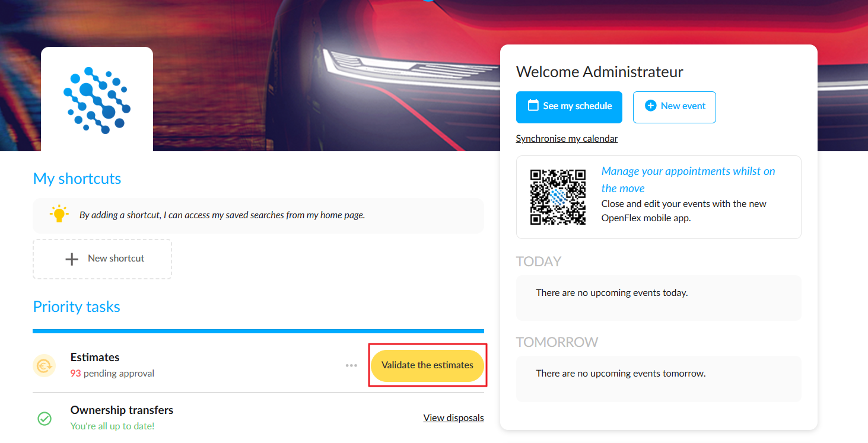Click the 93 pending approval count

tap(112, 374)
